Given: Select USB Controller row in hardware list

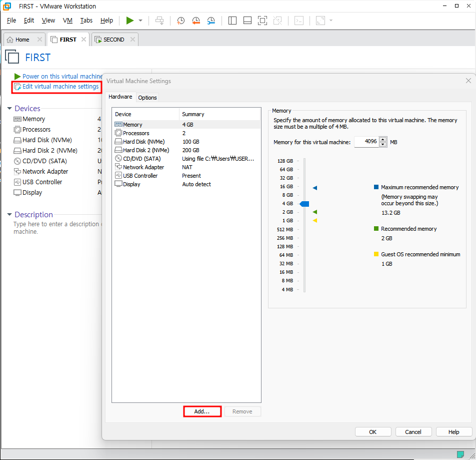Looking at the screenshot, I should click(186, 176).
